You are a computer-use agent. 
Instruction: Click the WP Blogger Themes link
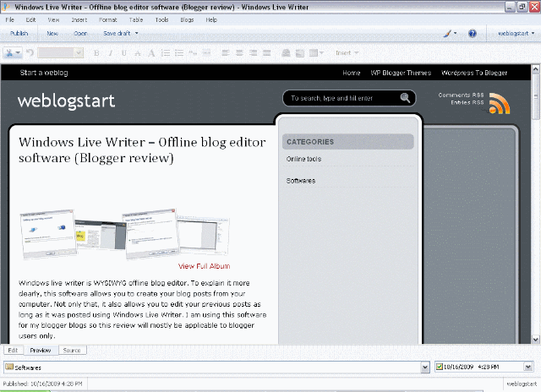point(401,73)
